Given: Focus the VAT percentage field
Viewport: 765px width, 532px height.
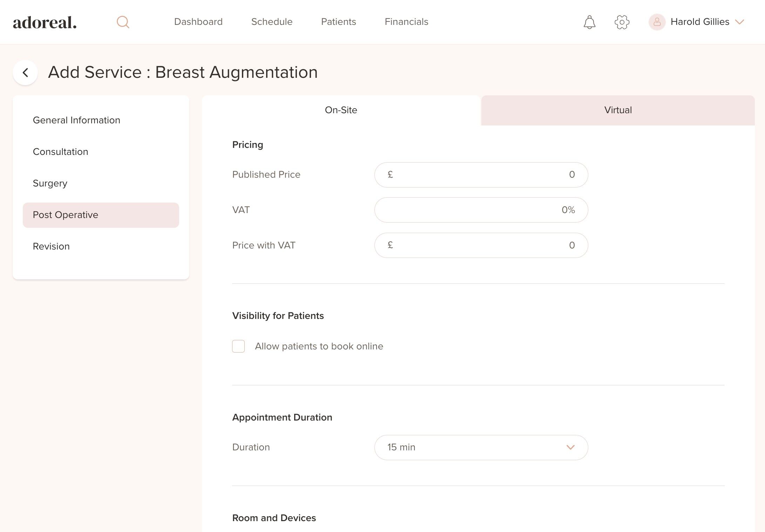Looking at the screenshot, I should [481, 210].
